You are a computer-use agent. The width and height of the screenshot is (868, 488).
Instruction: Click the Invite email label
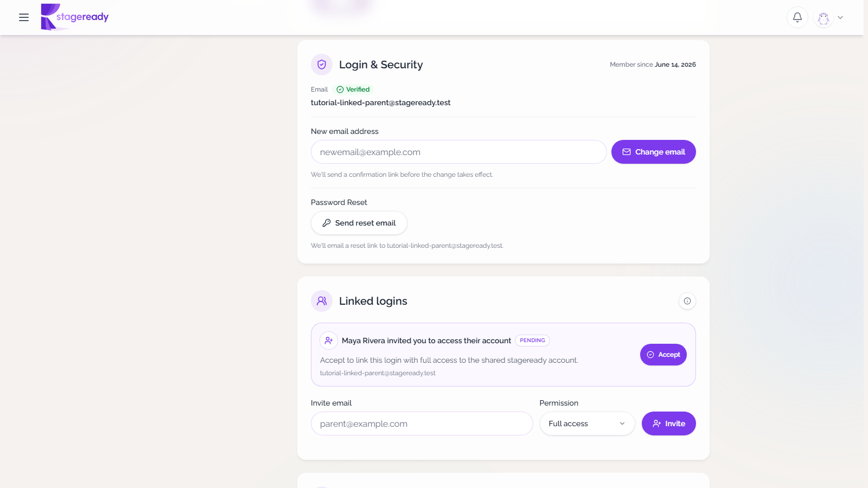coord(331,403)
